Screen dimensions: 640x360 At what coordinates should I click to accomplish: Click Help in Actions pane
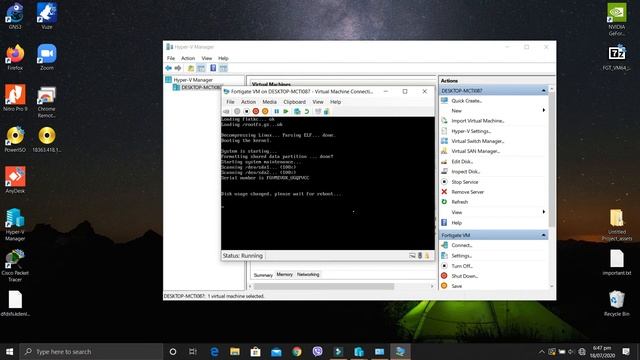[456, 223]
